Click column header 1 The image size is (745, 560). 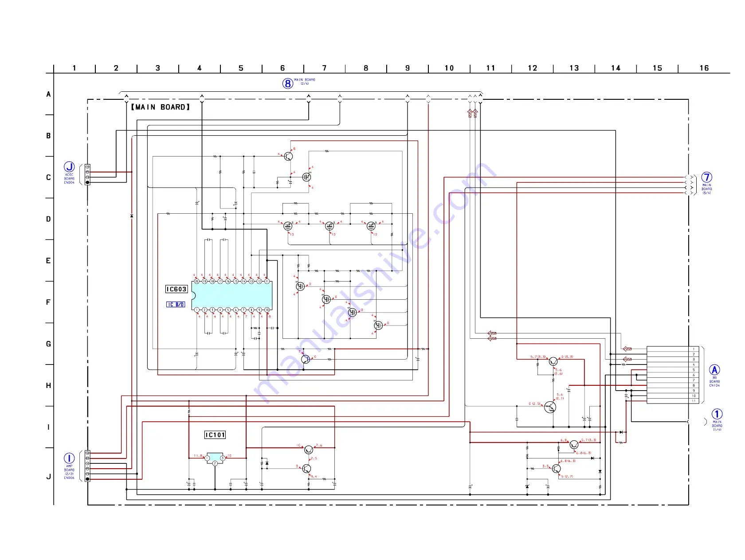point(74,68)
